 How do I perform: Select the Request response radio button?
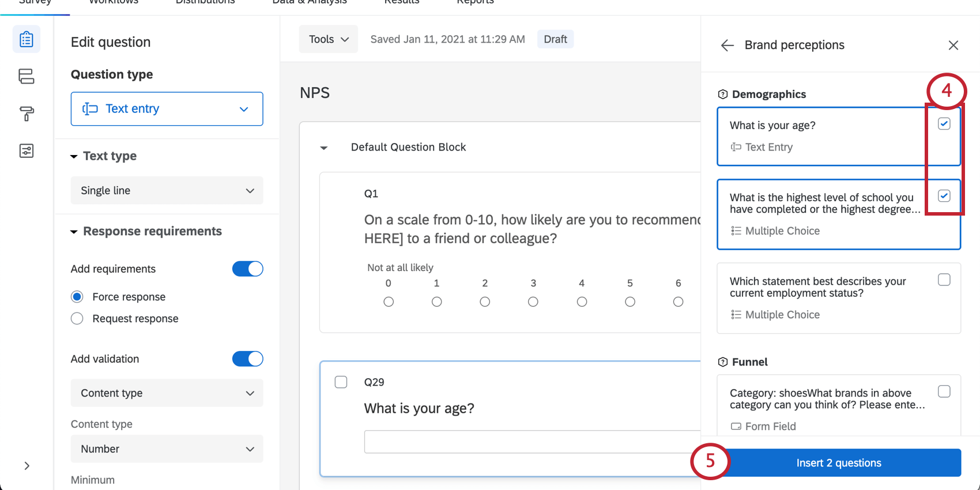[77, 319]
